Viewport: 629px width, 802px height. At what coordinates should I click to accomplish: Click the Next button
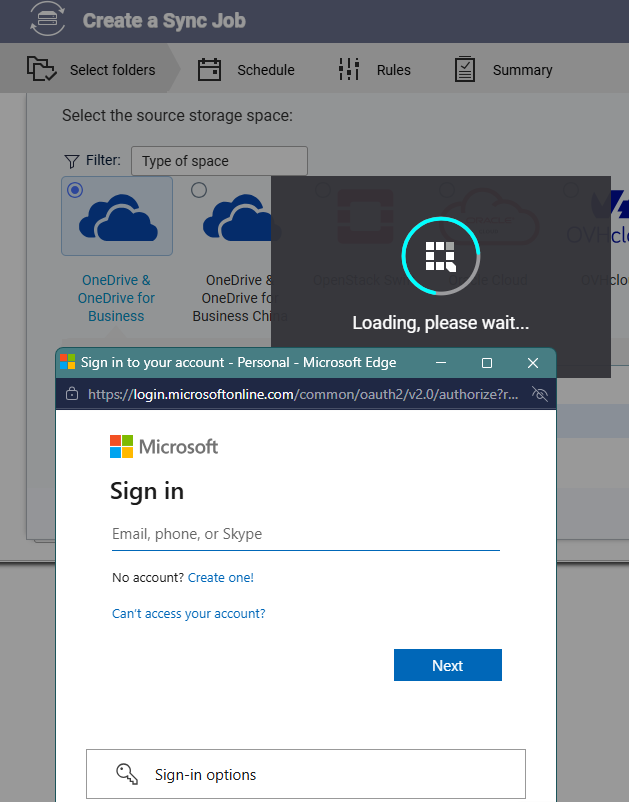coord(447,665)
